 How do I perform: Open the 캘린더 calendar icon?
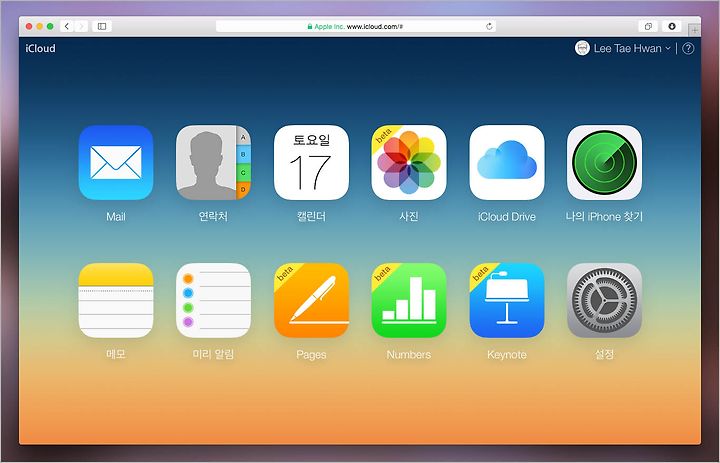click(x=311, y=163)
